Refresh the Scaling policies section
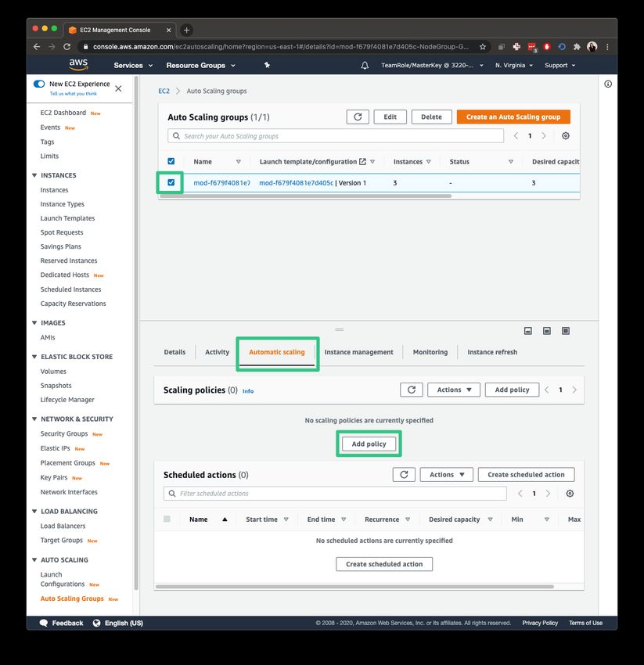Viewport: 644px width, 665px height. [x=412, y=390]
